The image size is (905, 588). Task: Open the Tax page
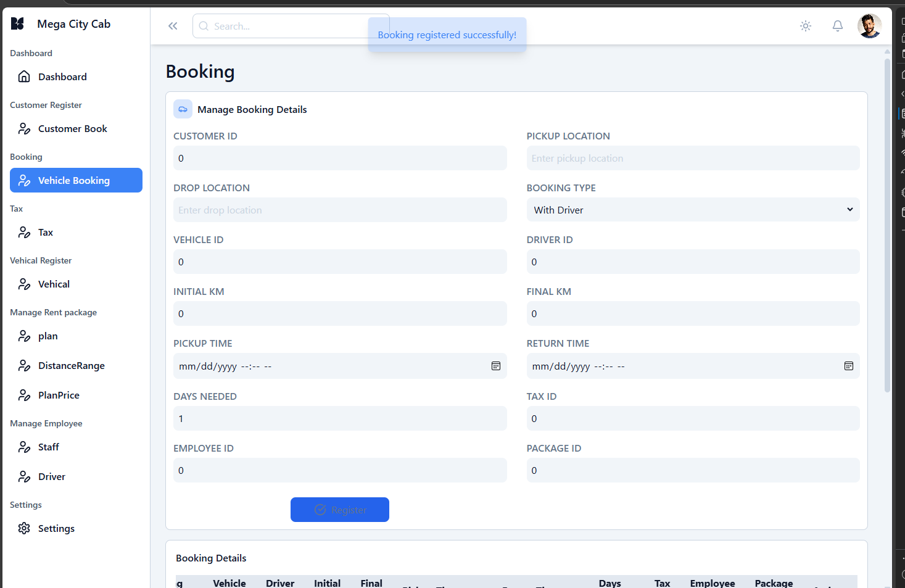coord(76,232)
